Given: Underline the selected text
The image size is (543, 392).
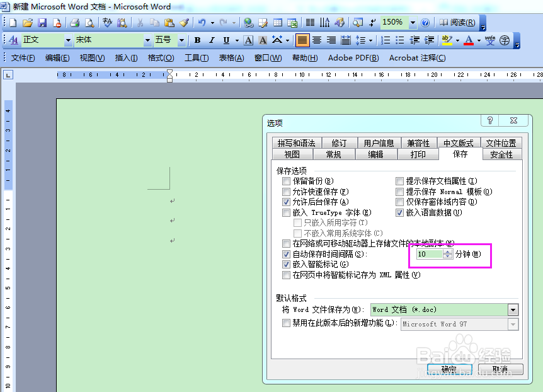Looking at the screenshot, I should pos(226,40).
